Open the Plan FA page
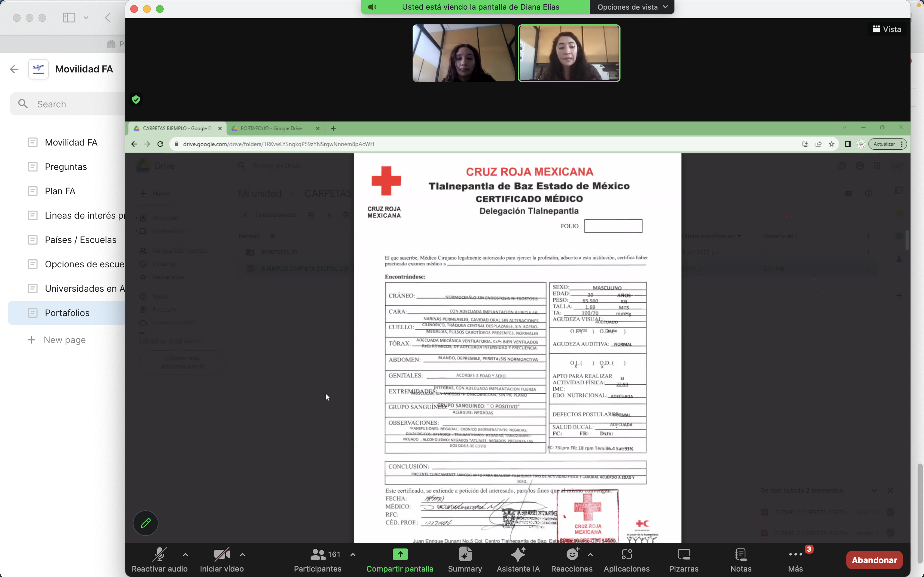The width and height of the screenshot is (924, 577). (60, 191)
